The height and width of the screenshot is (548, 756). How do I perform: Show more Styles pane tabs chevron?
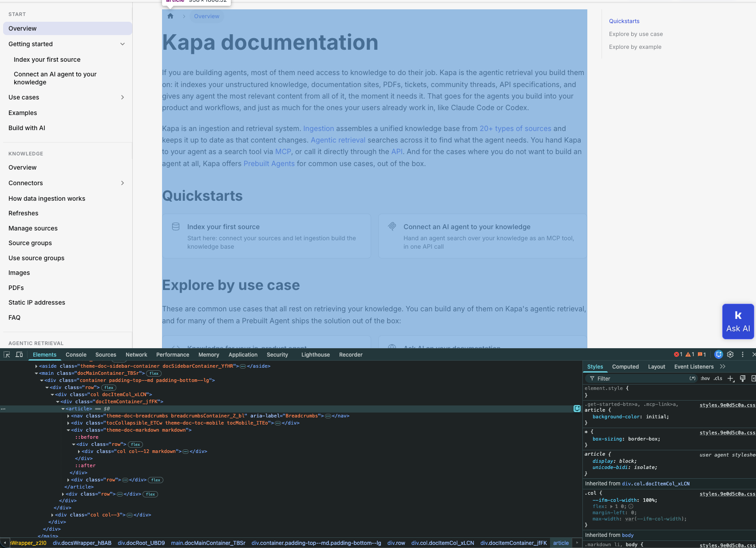tap(723, 366)
